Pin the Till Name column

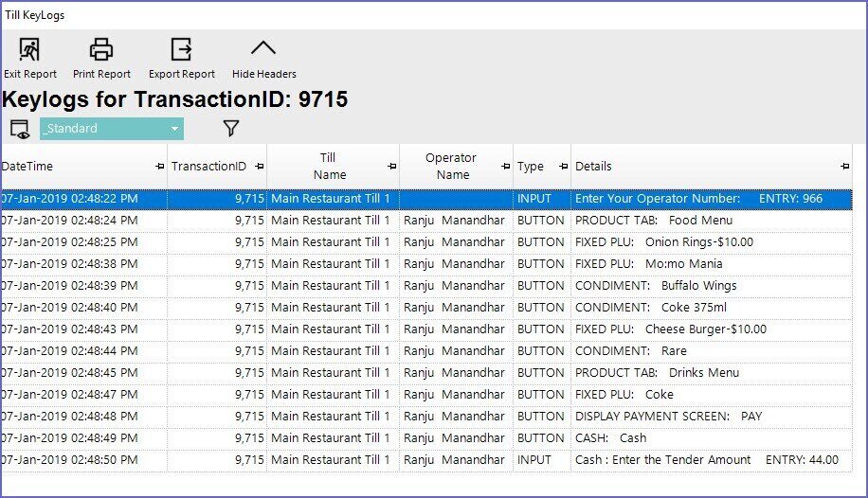click(391, 167)
